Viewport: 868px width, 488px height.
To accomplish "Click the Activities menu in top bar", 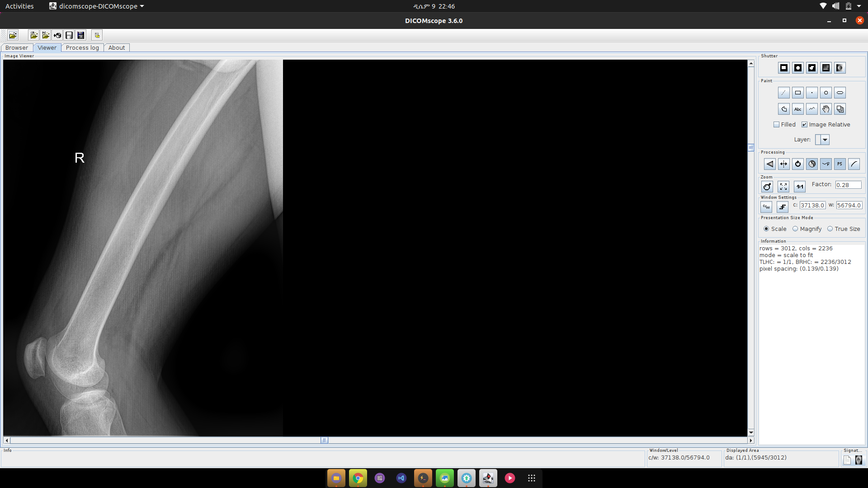I will coord(19,6).
